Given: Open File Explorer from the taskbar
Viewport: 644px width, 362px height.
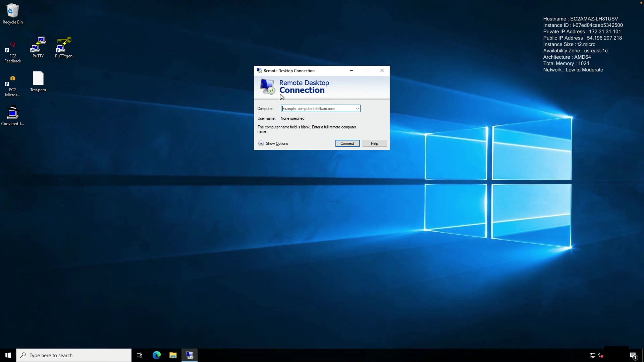Looking at the screenshot, I should point(173,355).
